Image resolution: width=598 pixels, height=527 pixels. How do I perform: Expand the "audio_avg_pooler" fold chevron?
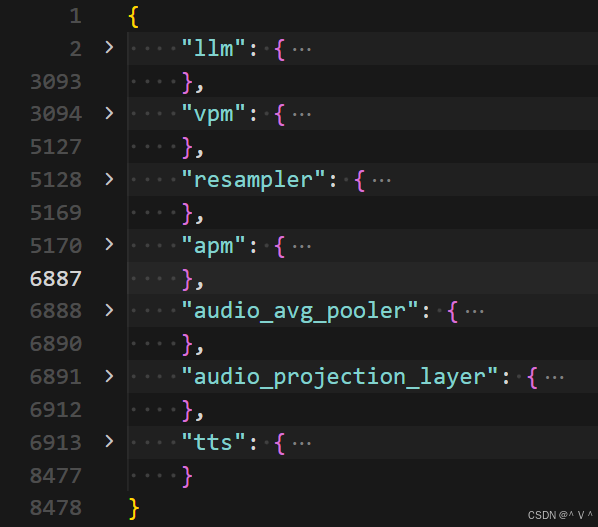coord(109,310)
